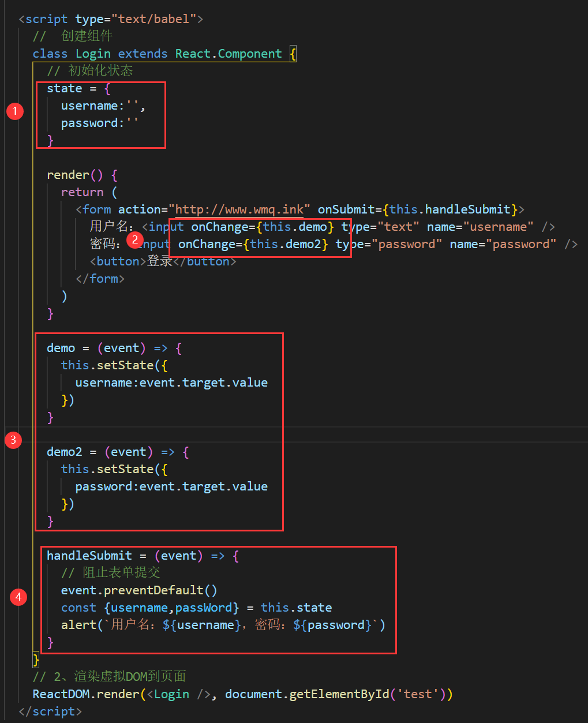
Task: Click the render() method definition
Action: pos(75,175)
